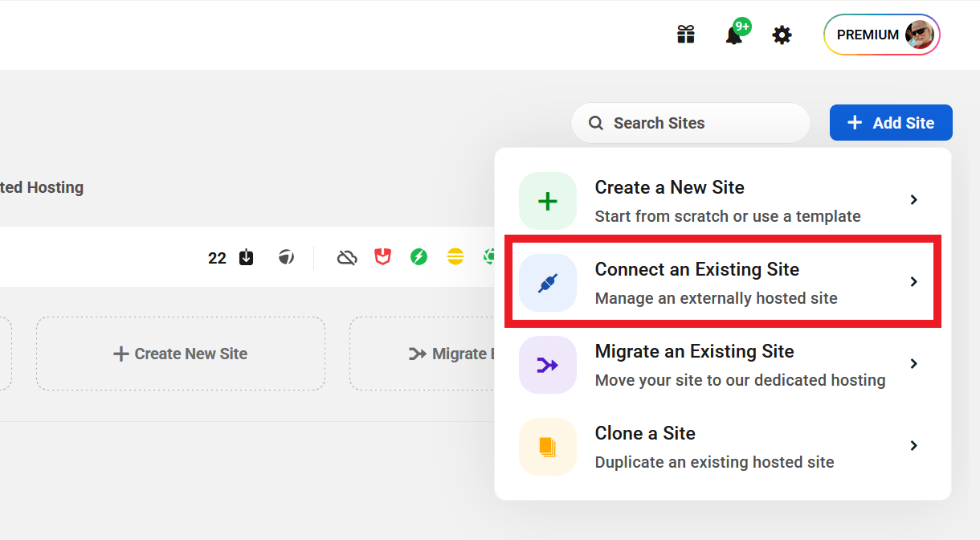
Task: Click the blue plug Connect icon
Action: 548,283
